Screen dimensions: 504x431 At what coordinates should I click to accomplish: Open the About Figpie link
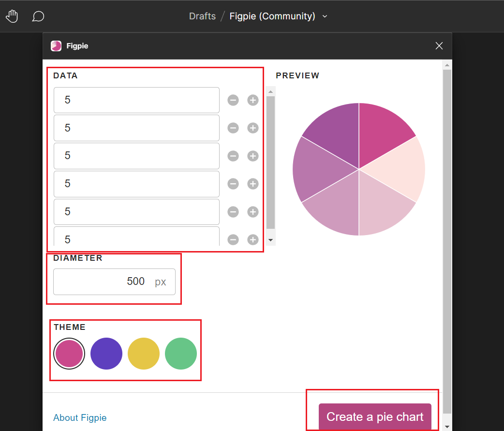pyautogui.click(x=80, y=417)
